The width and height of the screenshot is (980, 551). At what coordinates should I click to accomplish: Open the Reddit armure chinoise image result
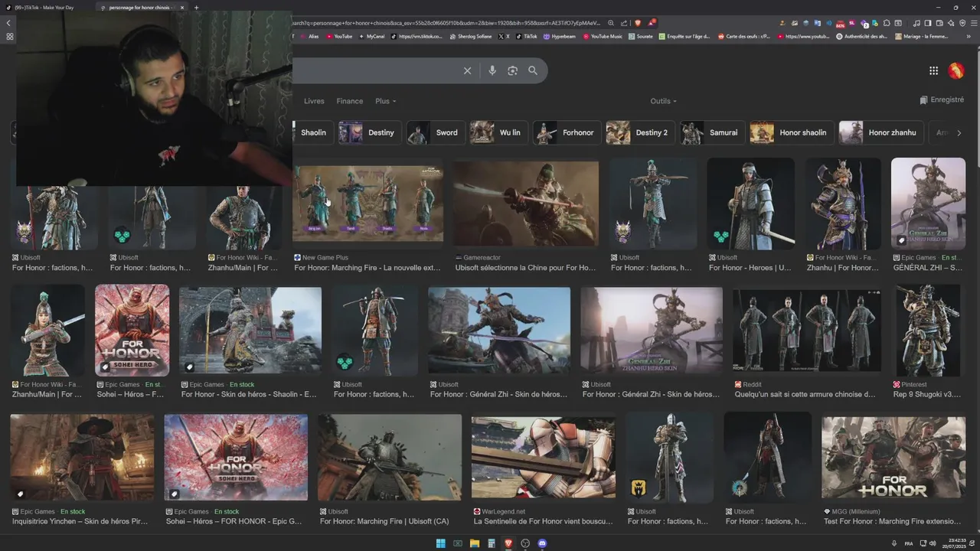coord(807,330)
